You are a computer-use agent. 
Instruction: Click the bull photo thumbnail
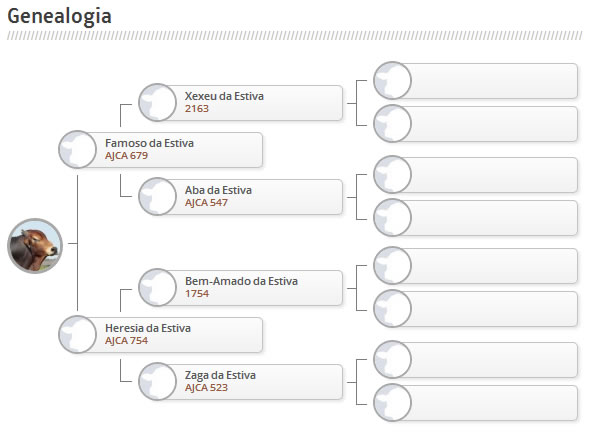(x=35, y=246)
